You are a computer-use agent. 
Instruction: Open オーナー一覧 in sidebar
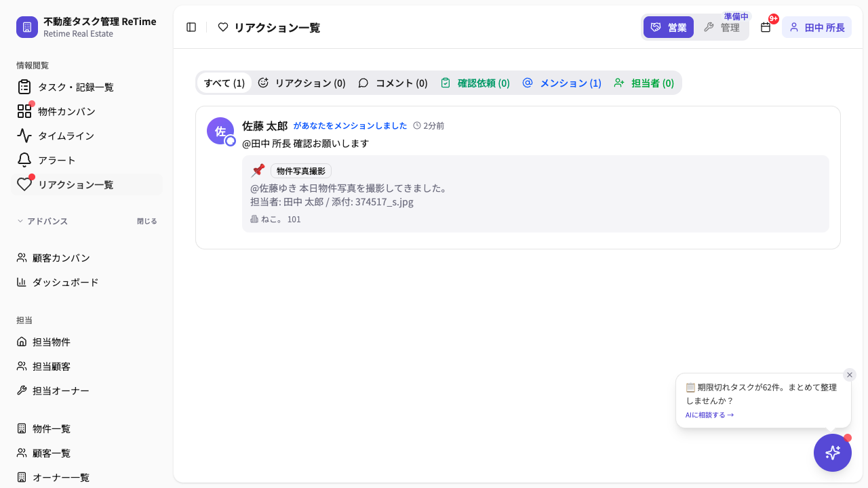pos(87,477)
